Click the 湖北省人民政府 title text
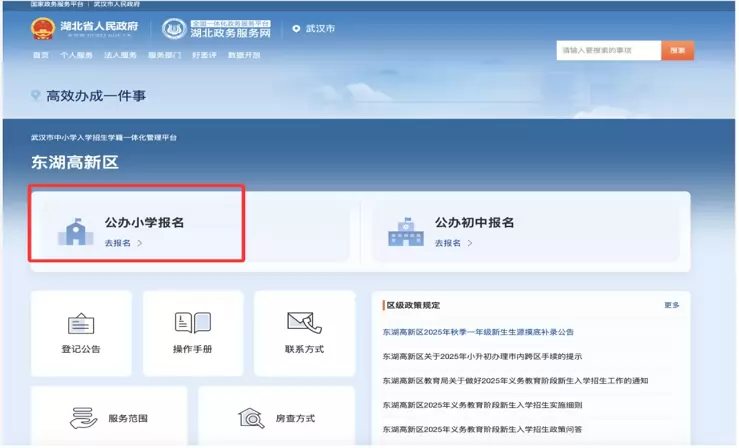 coord(99,26)
